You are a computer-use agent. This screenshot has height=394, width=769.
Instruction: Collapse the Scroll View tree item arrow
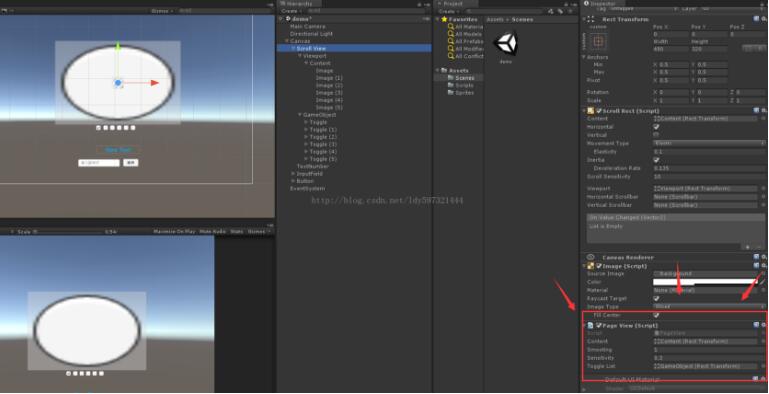[293, 49]
